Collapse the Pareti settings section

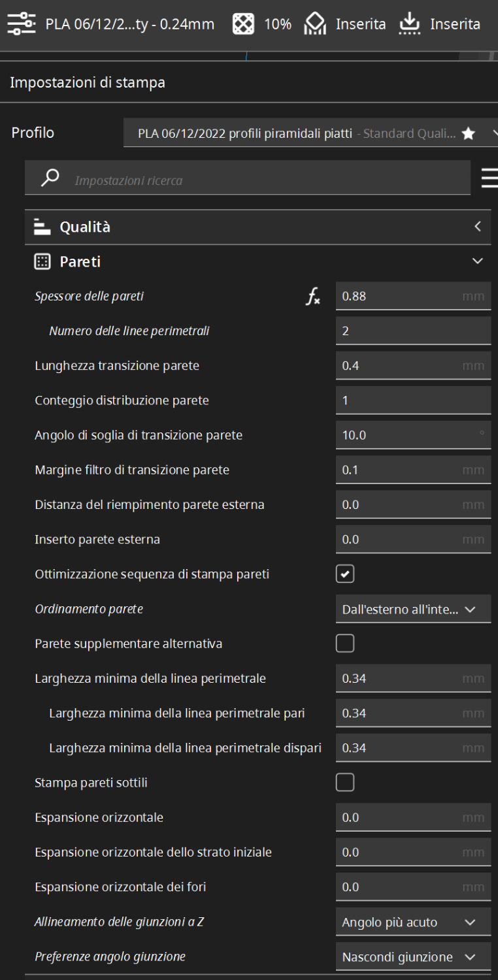click(257, 262)
